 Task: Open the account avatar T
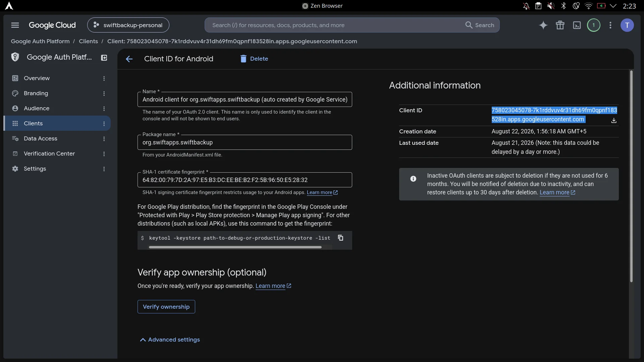627,25
